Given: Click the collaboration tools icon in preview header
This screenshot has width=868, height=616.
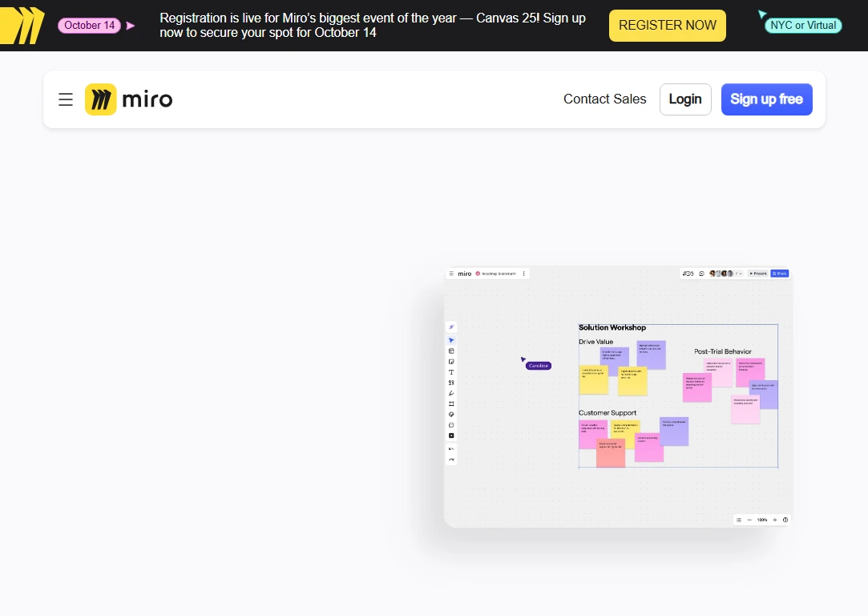Looking at the screenshot, I should pyautogui.click(x=688, y=274).
